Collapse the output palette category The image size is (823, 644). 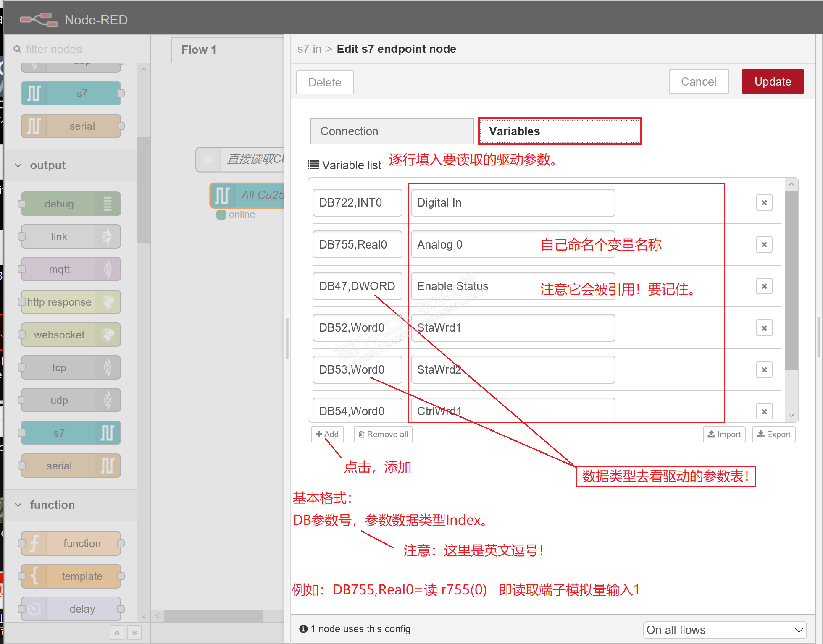[x=18, y=165]
